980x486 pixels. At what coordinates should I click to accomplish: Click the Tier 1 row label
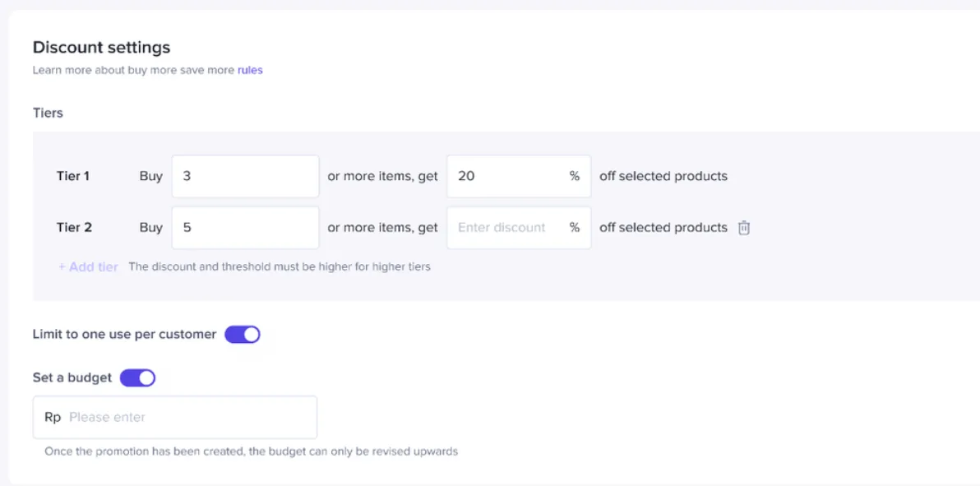click(73, 176)
